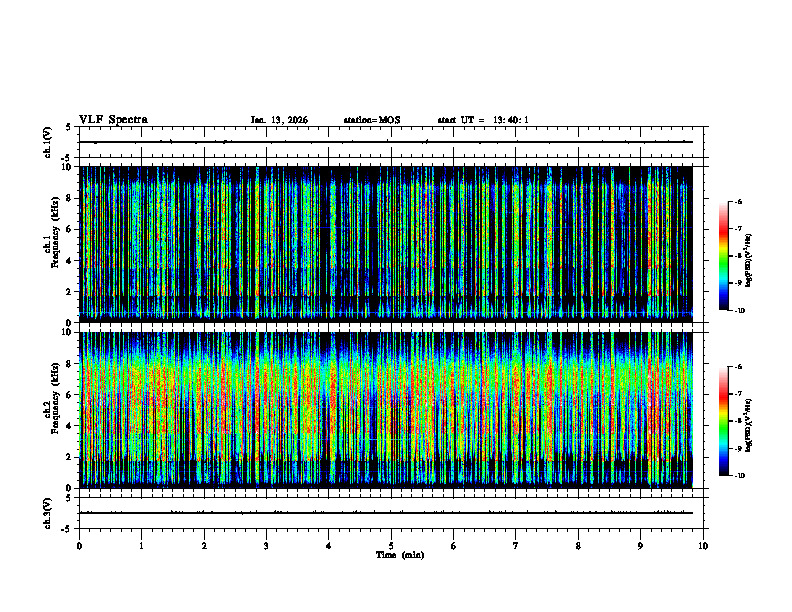Click the ch.2 spectrogram color scale bar
This screenshot has width=792, height=612.
[x=723, y=421]
